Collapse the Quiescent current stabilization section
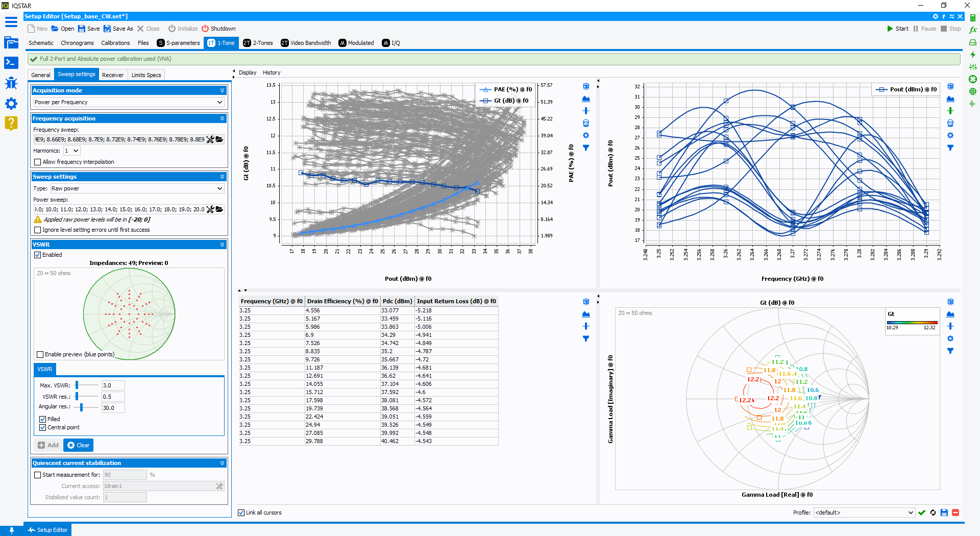This screenshot has height=536, width=980. point(222,463)
